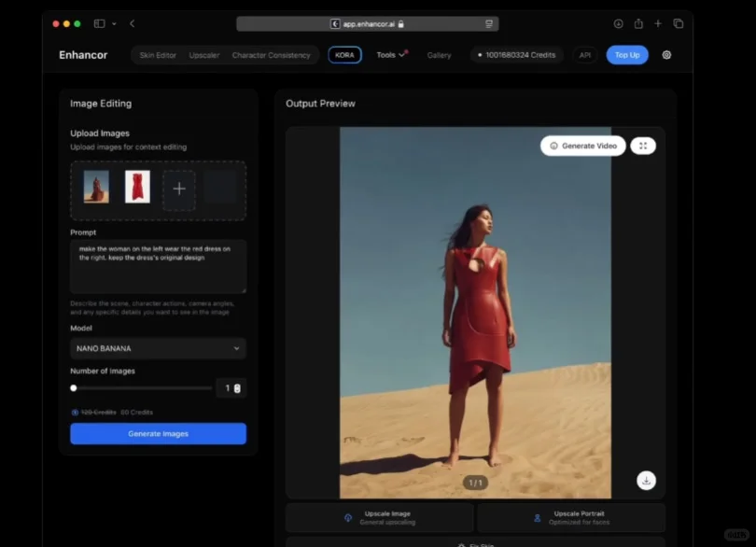The image size is (756, 547).
Task: Click the 1/1 image counter
Action: tap(475, 483)
